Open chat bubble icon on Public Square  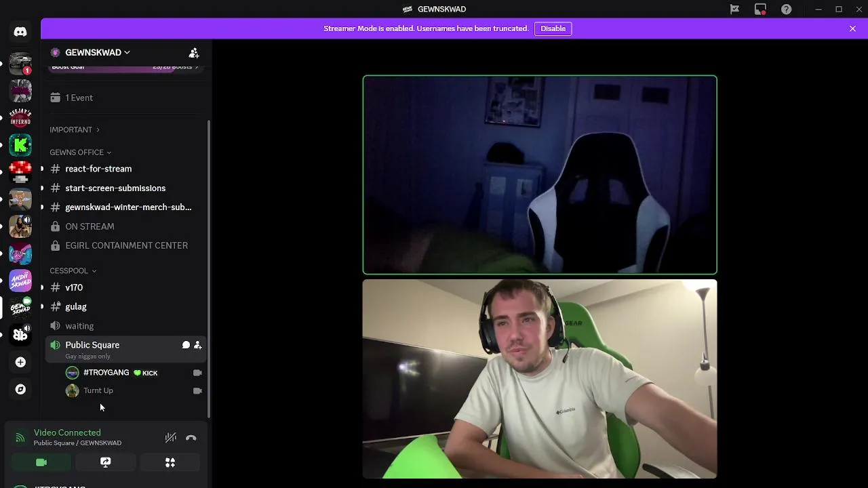coord(186,345)
